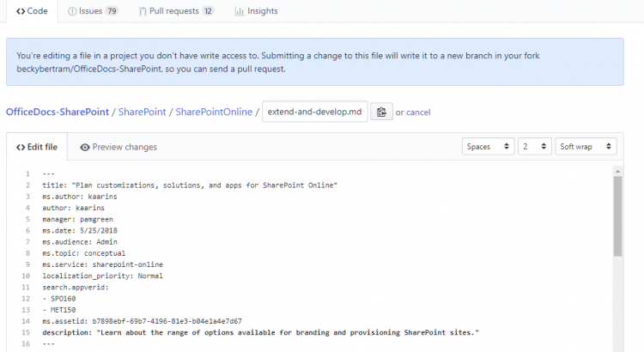Open the SharePointOnline breadcrumb folder
644x352 pixels.
click(x=214, y=112)
